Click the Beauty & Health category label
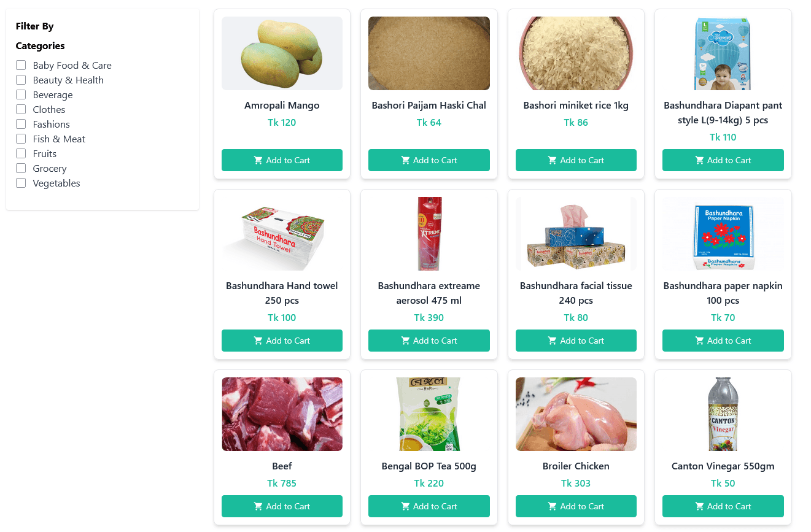 (68, 80)
